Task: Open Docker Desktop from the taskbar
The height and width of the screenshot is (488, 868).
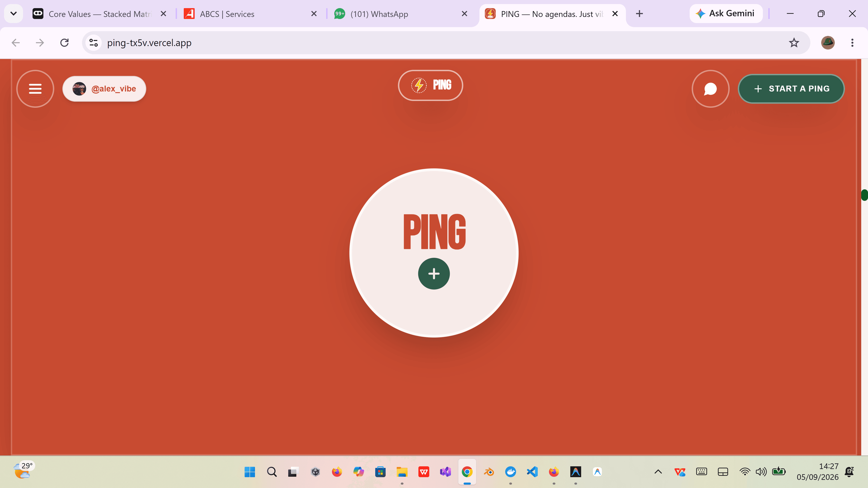Action: pos(510,472)
